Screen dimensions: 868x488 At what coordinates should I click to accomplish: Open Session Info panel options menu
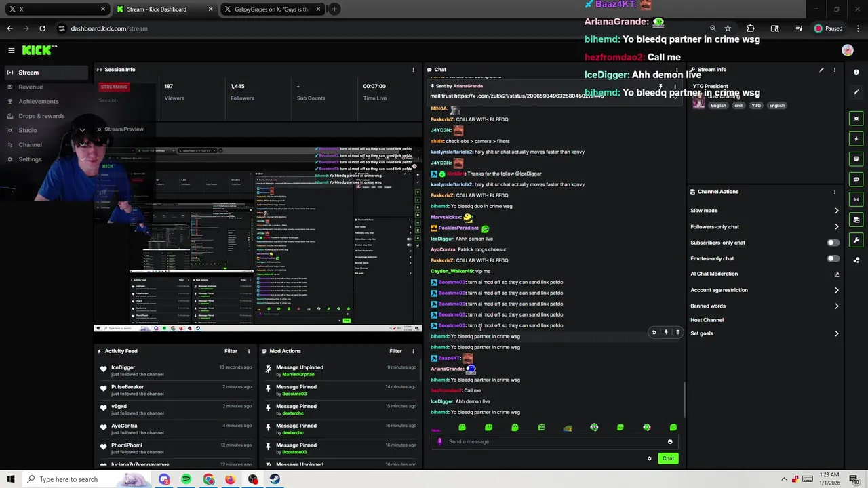[x=413, y=70]
